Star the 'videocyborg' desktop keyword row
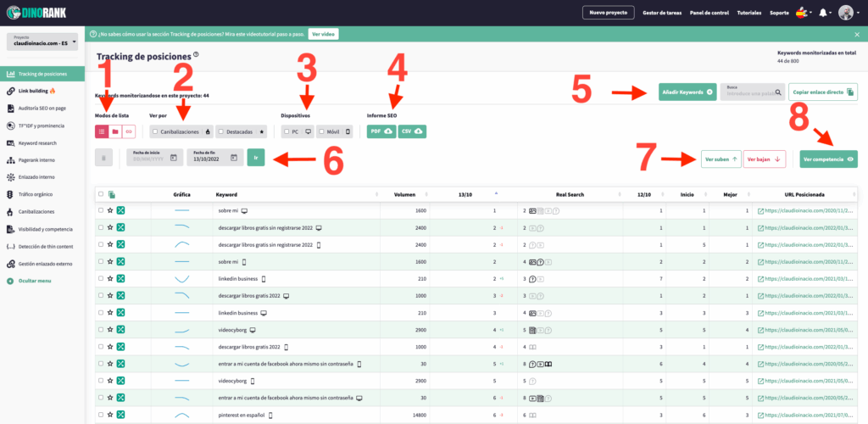 tap(110, 330)
